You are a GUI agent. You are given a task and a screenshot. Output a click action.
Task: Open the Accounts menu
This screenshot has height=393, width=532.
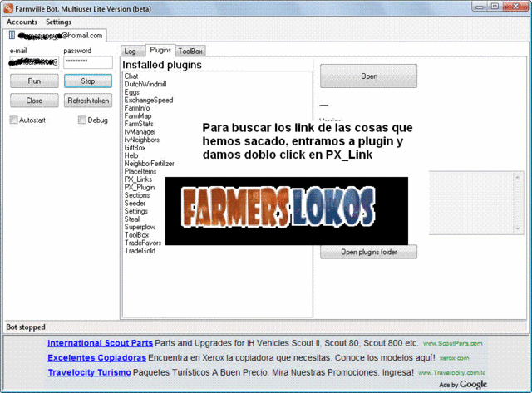pos(22,22)
